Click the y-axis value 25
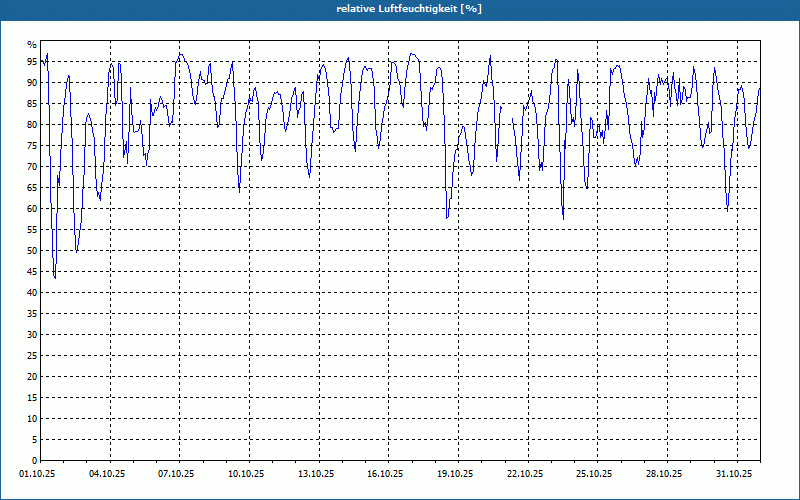Screen dimensions: 800x500 click(x=32, y=356)
